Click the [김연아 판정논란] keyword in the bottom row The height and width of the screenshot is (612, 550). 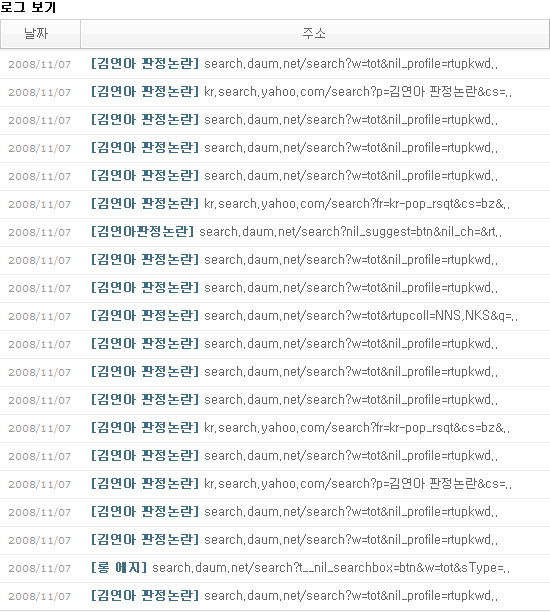pos(145,596)
